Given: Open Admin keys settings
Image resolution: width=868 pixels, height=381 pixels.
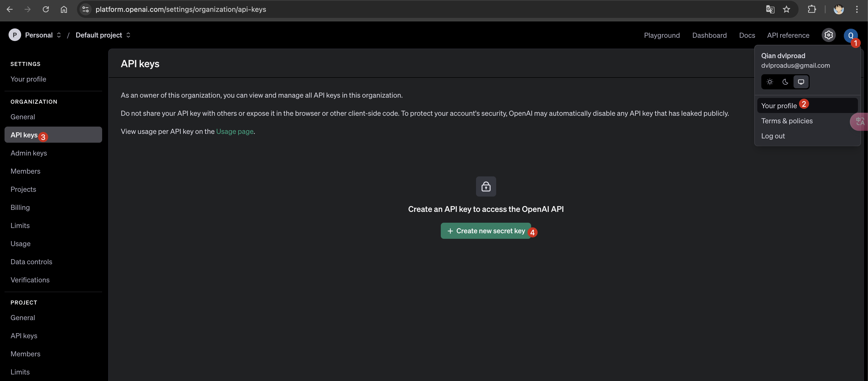Looking at the screenshot, I should coord(53,153).
